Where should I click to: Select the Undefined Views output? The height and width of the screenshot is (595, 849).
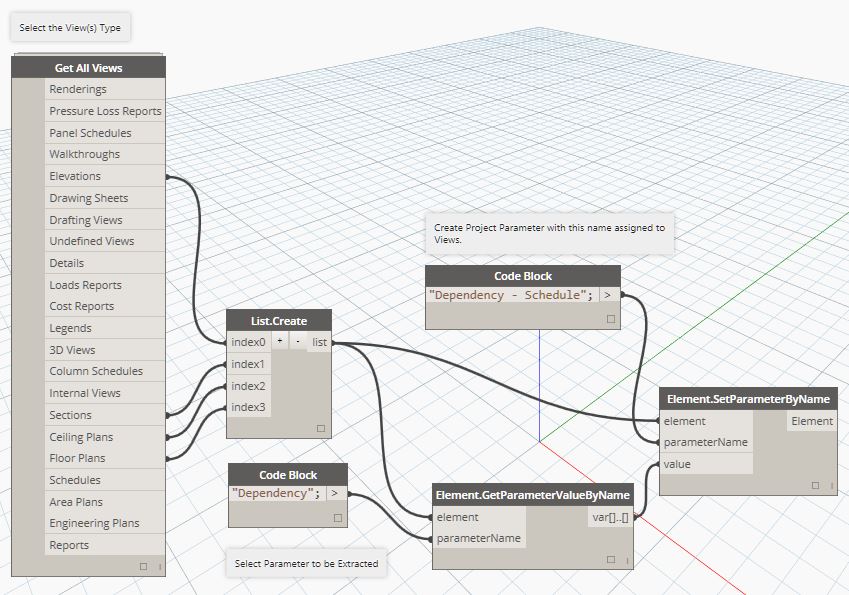[x=105, y=241]
